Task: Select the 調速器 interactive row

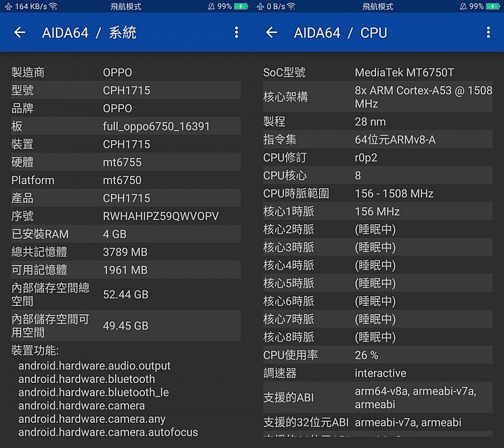Action: coord(378,373)
